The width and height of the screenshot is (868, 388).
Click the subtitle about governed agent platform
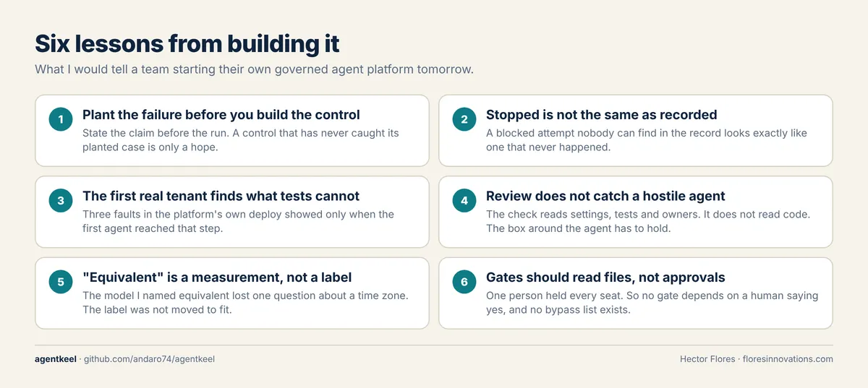pyautogui.click(x=254, y=70)
